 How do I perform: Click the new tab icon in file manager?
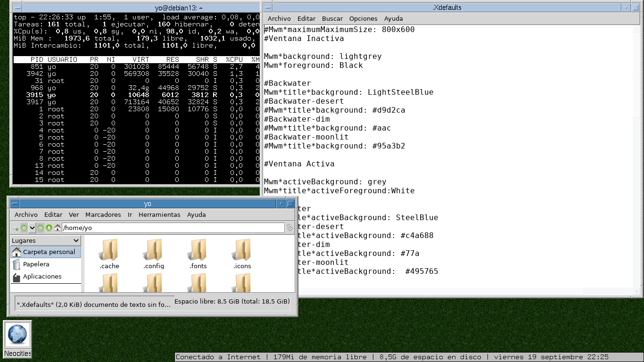pos(16,228)
